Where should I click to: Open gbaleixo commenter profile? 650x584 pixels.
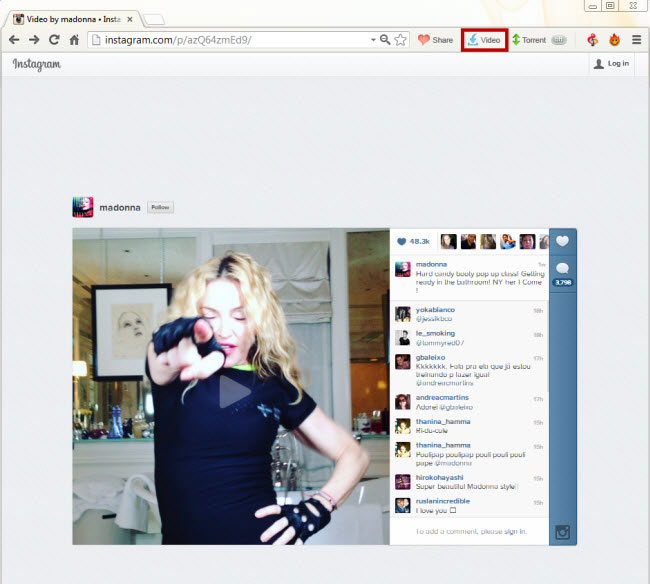[x=430, y=357]
